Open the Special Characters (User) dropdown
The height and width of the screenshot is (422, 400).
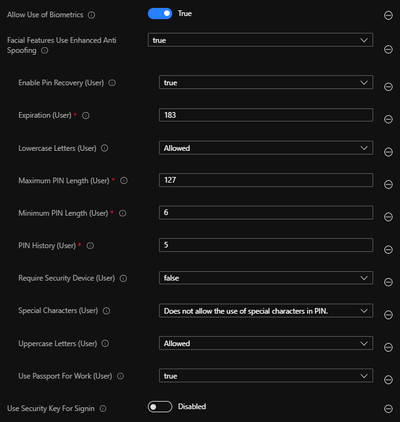coord(266,311)
